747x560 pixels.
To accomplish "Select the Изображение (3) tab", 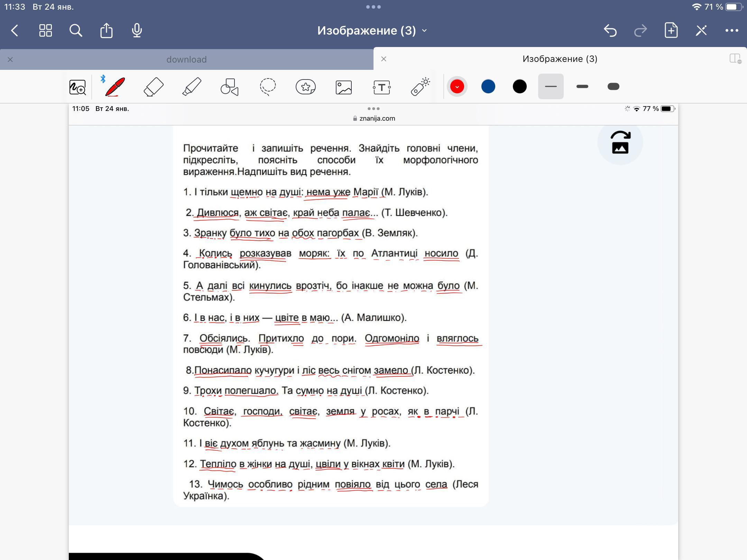I will coord(560,59).
